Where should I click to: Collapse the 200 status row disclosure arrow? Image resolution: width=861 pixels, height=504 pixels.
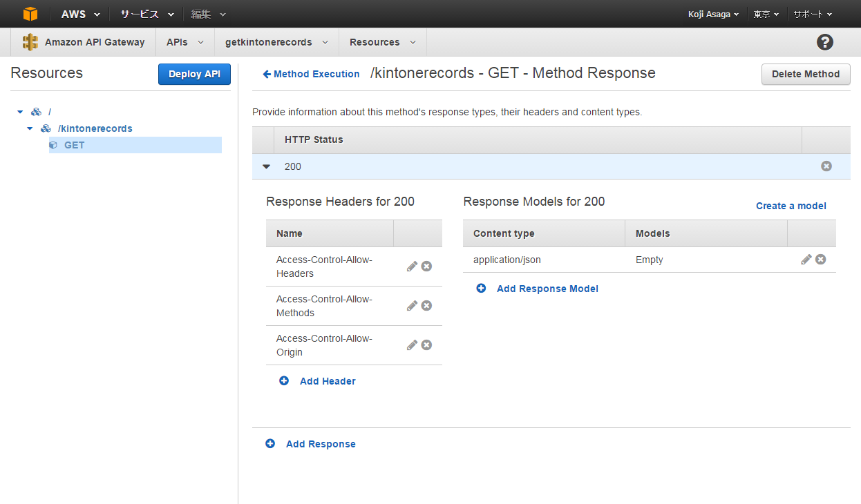pos(266,166)
